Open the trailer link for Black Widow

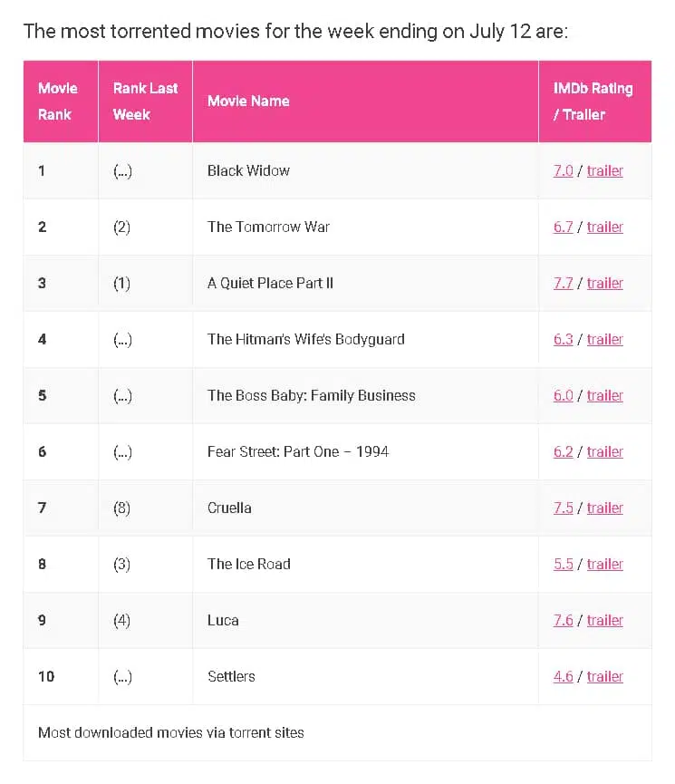[x=605, y=171]
